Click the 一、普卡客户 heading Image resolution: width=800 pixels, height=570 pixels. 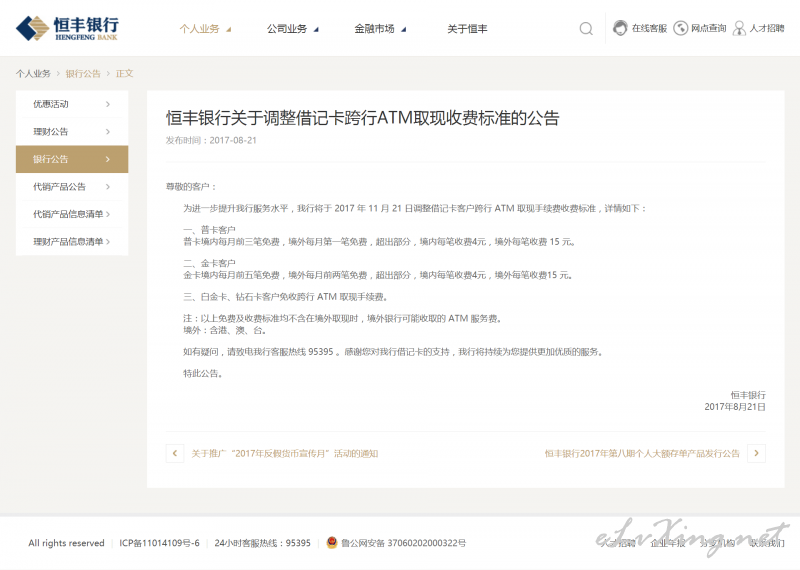[x=209, y=230]
